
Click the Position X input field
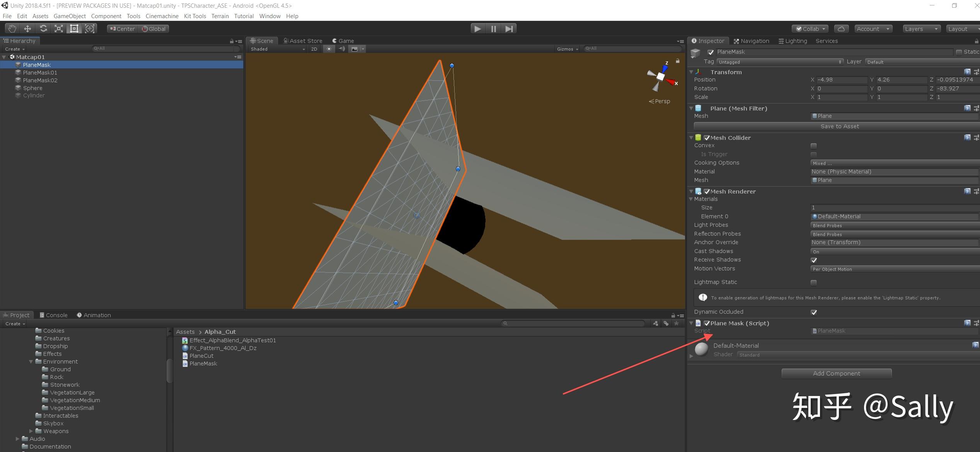[841, 80]
